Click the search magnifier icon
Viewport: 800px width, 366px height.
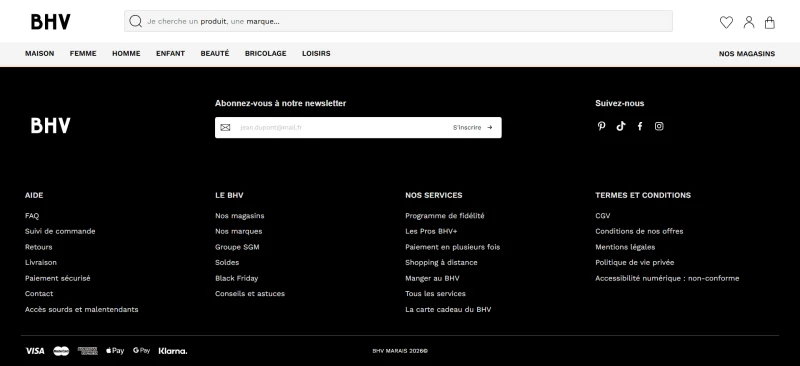pyautogui.click(x=135, y=21)
